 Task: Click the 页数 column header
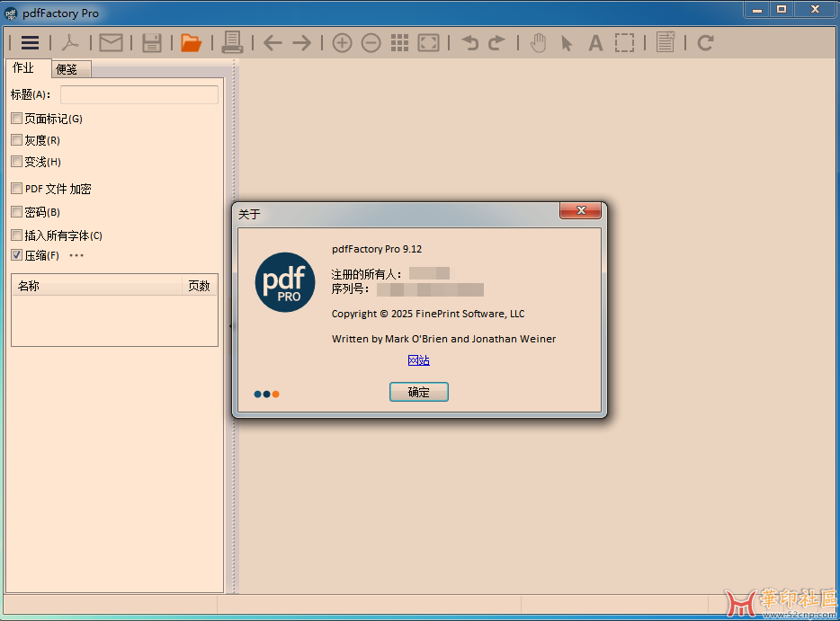coord(200,286)
